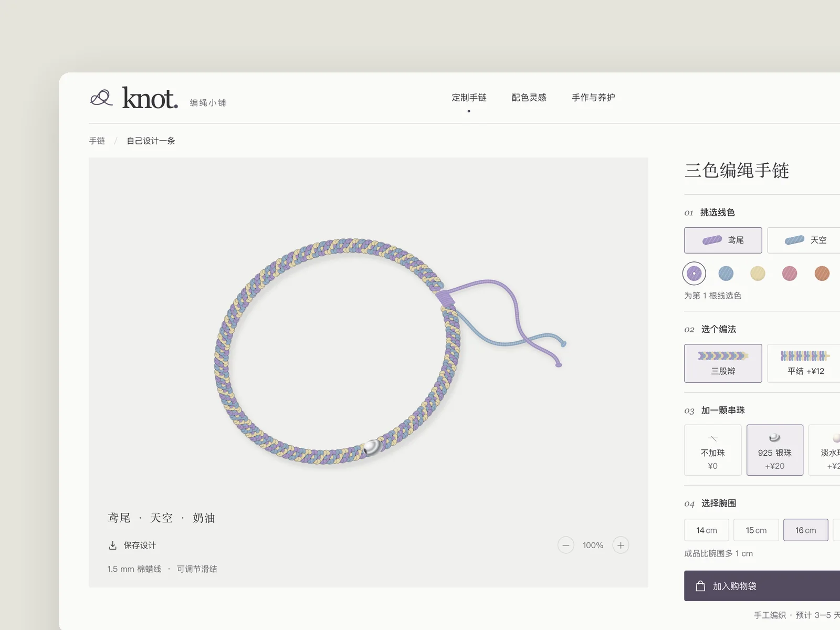Click the knot logo loop icon
Image resolution: width=840 pixels, height=630 pixels.
click(x=101, y=98)
